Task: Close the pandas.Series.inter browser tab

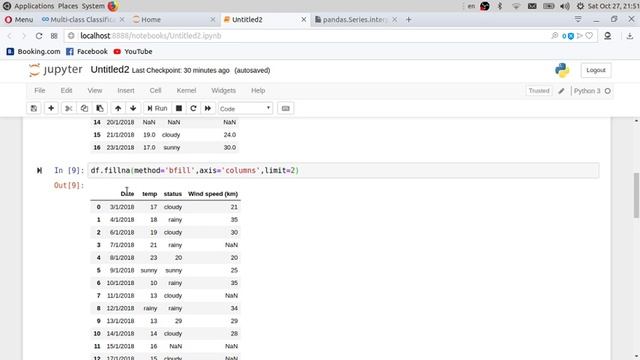Action: (395, 20)
